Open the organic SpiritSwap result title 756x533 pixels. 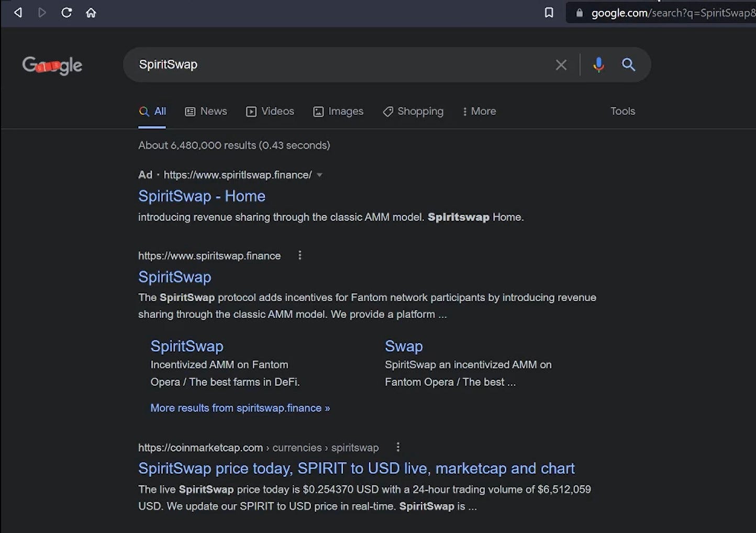pos(174,277)
